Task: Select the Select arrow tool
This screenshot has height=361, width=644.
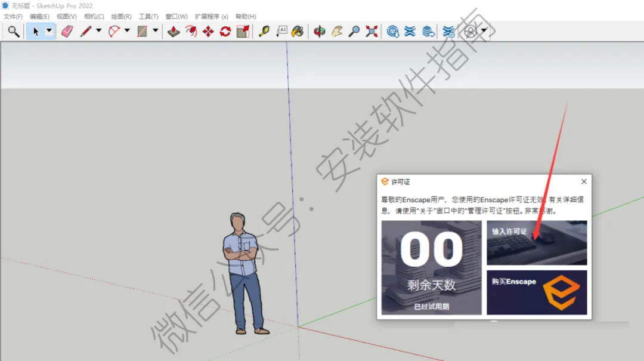Action: (36, 32)
